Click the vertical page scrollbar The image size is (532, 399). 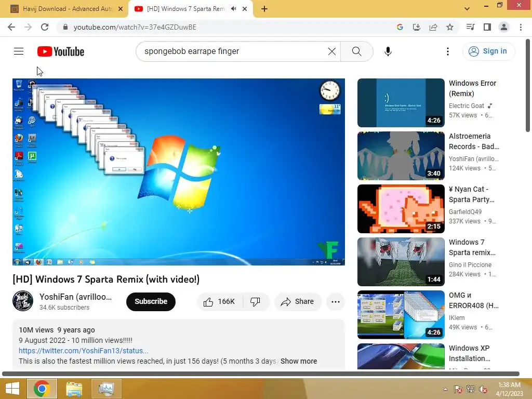click(x=528, y=86)
